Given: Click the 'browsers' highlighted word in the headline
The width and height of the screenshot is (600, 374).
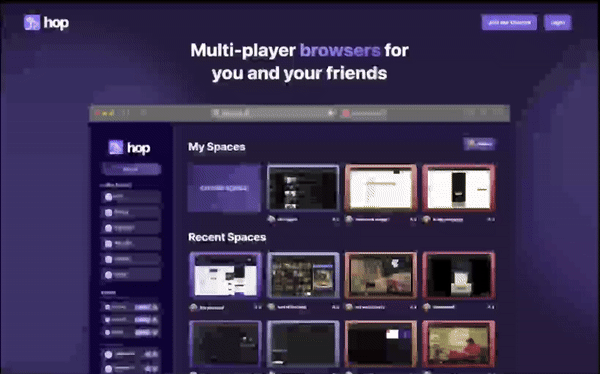Looking at the screenshot, I should [340, 50].
